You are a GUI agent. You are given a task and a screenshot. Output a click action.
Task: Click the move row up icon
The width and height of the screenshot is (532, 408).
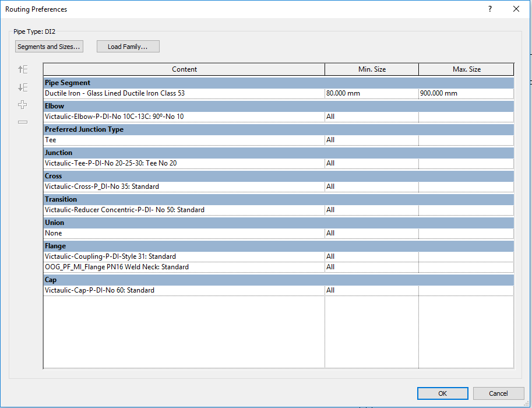click(x=22, y=69)
